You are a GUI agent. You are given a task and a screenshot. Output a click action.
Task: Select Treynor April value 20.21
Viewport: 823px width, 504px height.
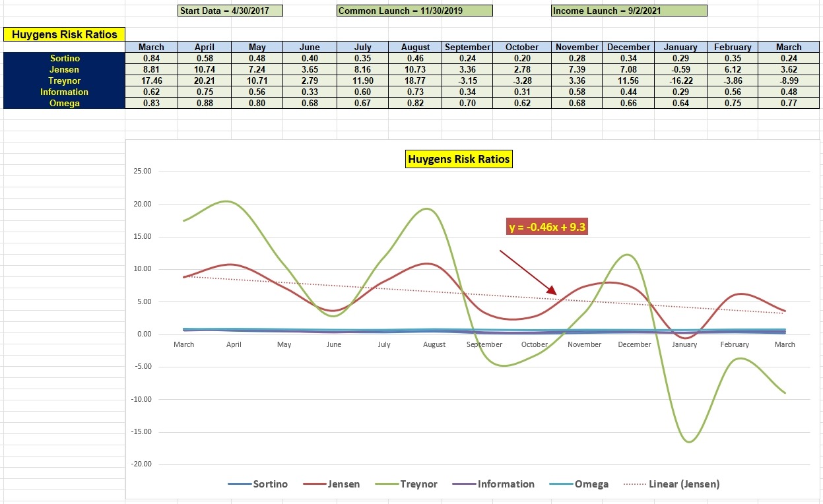[x=205, y=80]
